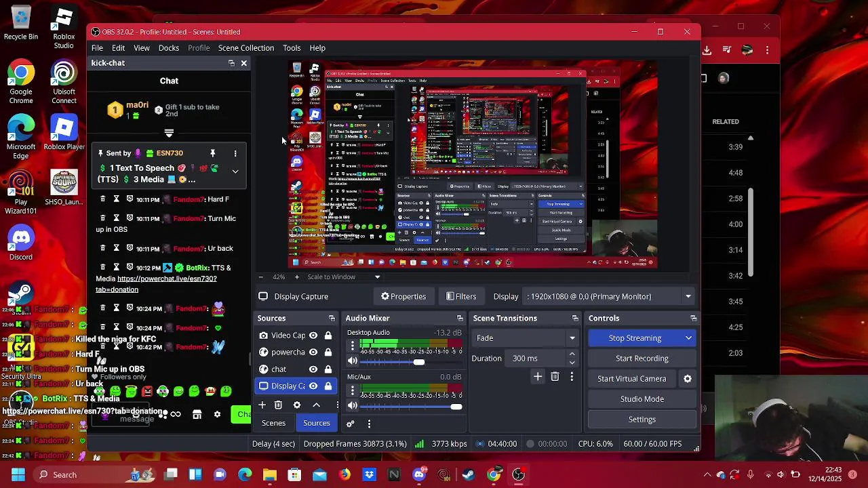Open the Fade transition dropdown
Image resolution: width=868 pixels, height=488 pixels.
point(526,338)
